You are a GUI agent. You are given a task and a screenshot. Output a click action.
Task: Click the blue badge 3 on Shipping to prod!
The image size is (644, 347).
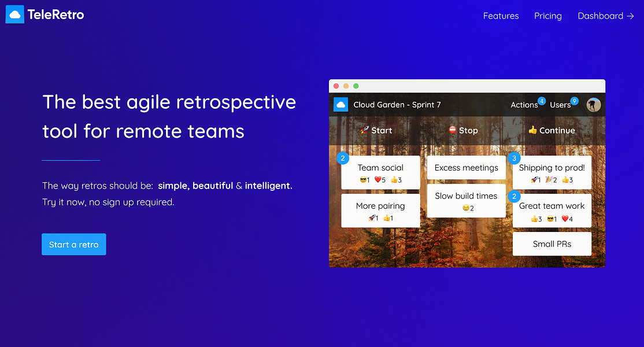coord(514,158)
